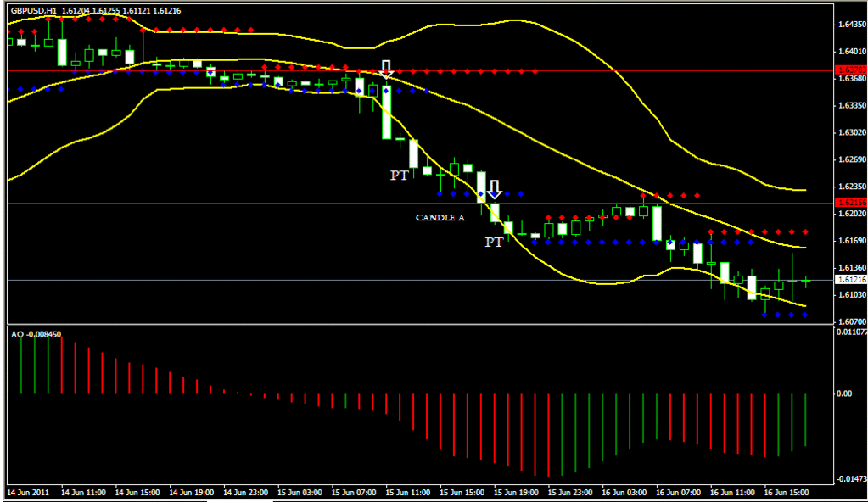This screenshot has height=502, width=868.
Task: Click 1.63350 on the price scale
Action: click(x=852, y=105)
